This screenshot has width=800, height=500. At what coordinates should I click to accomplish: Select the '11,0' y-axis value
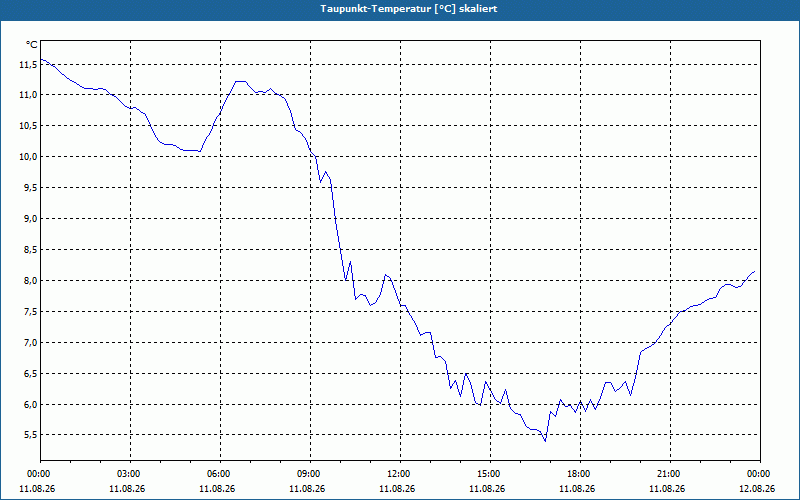tap(28, 95)
